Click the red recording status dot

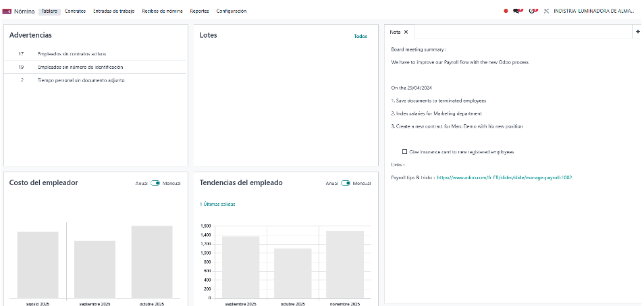coord(506,11)
